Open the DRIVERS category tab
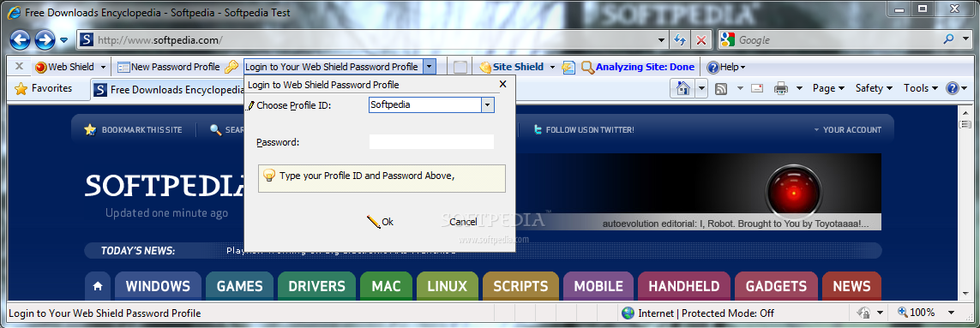The width and height of the screenshot is (980, 328). click(317, 287)
